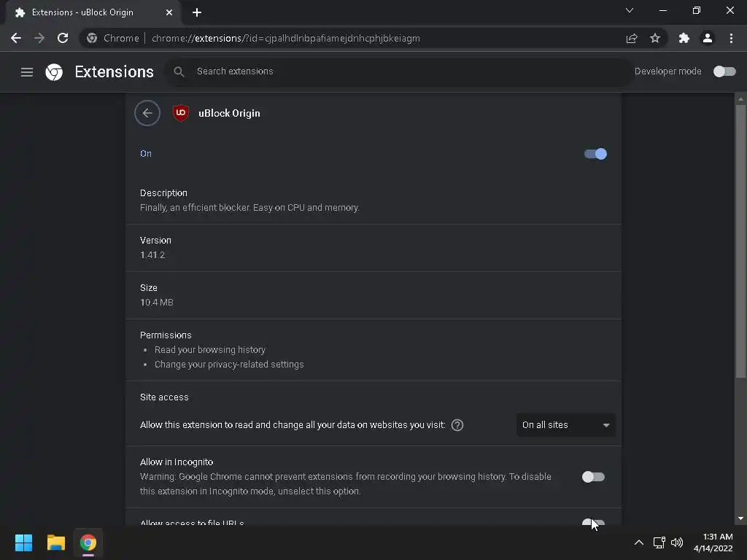Click 'Change your privacy-related settings' permission
Image resolution: width=747 pixels, height=560 pixels.
pyautogui.click(x=229, y=365)
